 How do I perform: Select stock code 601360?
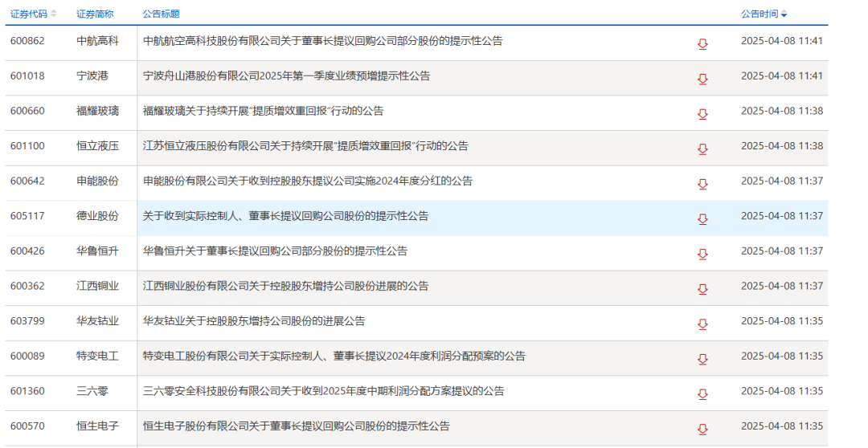(x=27, y=391)
